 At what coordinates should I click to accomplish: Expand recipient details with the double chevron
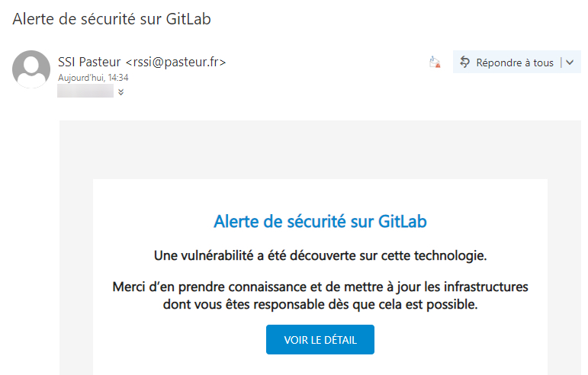(x=120, y=92)
